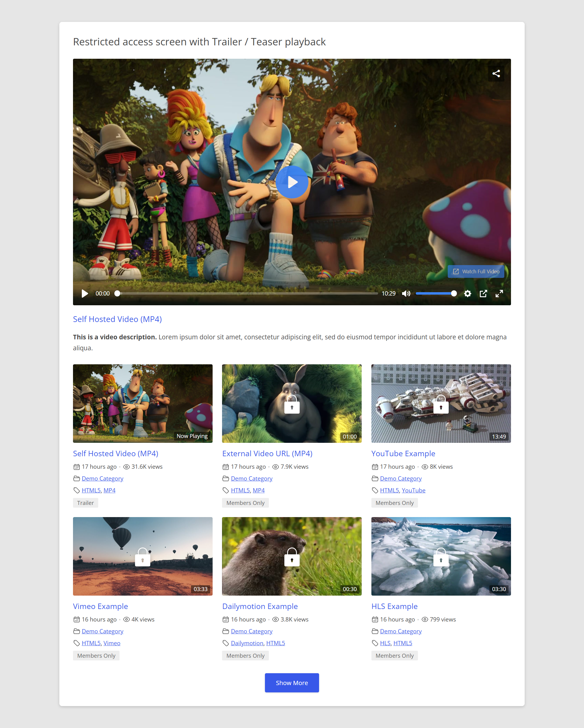Click the eye icon beside 799 views

tap(425, 619)
